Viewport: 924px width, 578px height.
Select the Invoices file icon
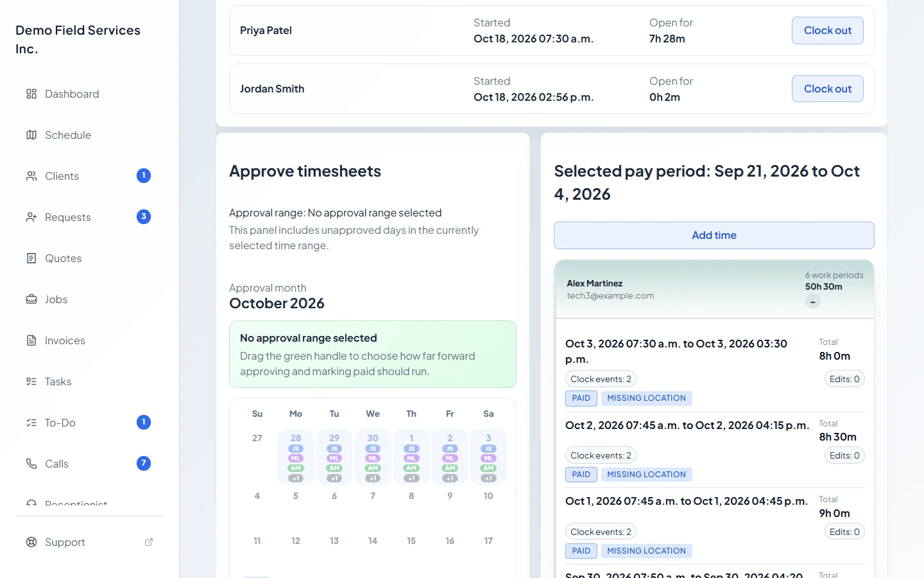31,340
